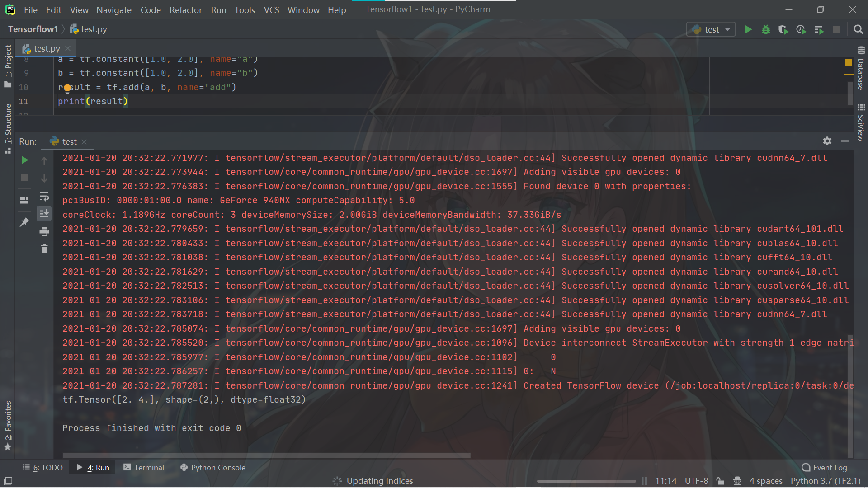868x488 pixels.
Task: Print the console output
Action: [44, 232]
